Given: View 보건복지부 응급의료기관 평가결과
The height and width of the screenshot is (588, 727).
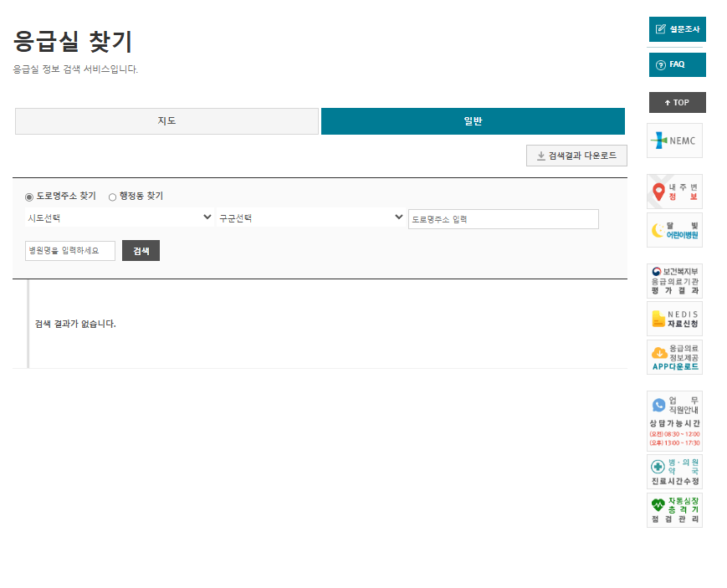Looking at the screenshot, I should pyautogui.click(x=673, y=280).
